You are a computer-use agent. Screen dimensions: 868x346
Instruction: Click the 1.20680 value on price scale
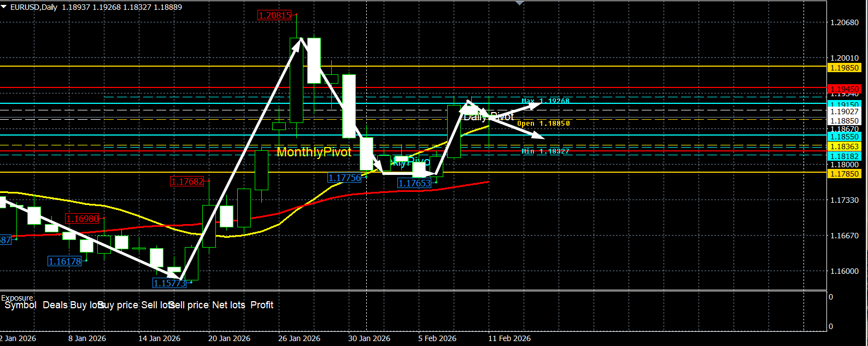pos(845,22)
